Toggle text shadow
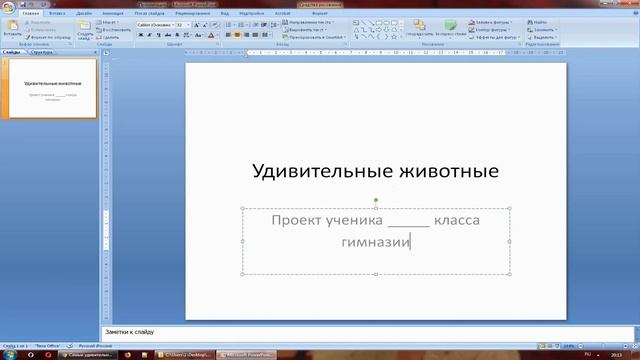 [177, 36]
